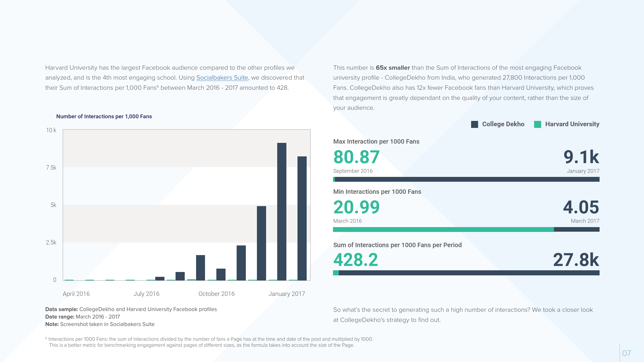Click the April 2016 x-axis label
The image size is (644, 362).
click(76, 294)
